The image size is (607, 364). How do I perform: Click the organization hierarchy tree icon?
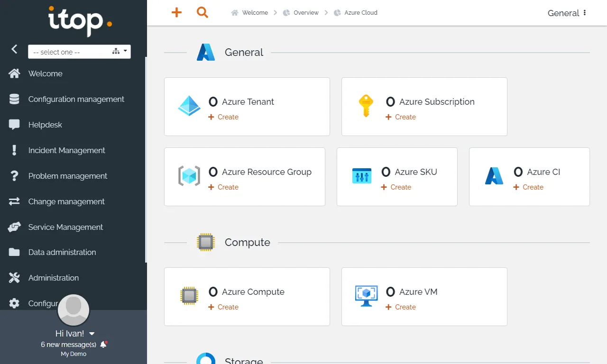116,51
